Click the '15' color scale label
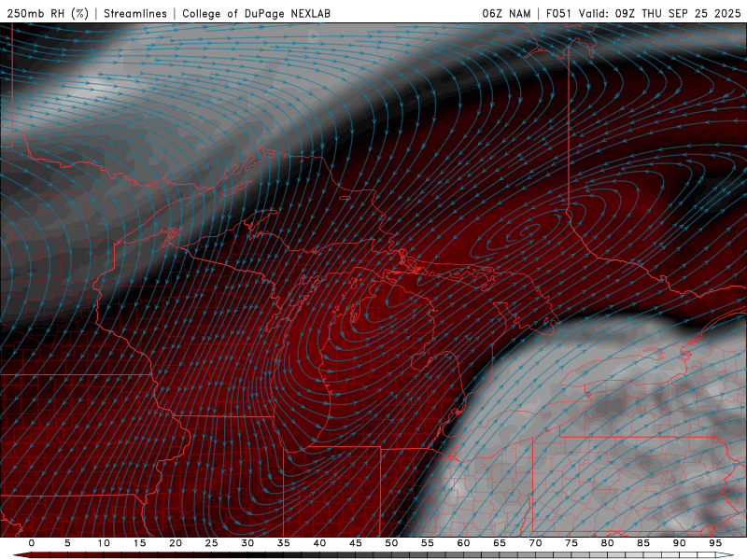Screen dimensions: 747x560 click(139, 543)
